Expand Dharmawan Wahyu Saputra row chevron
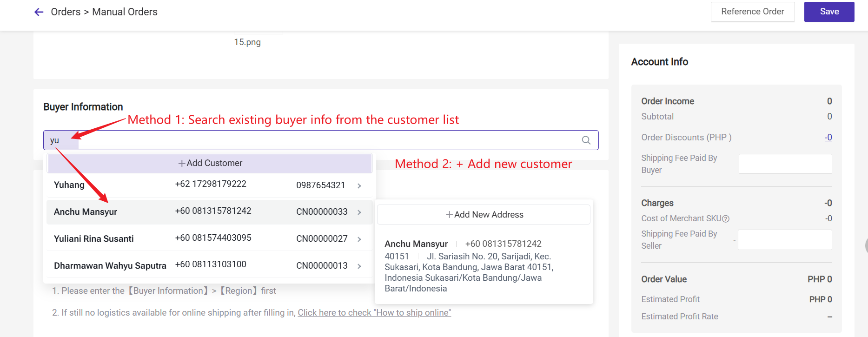This screenshot has width=868, height=337. (x=359, y=266)
